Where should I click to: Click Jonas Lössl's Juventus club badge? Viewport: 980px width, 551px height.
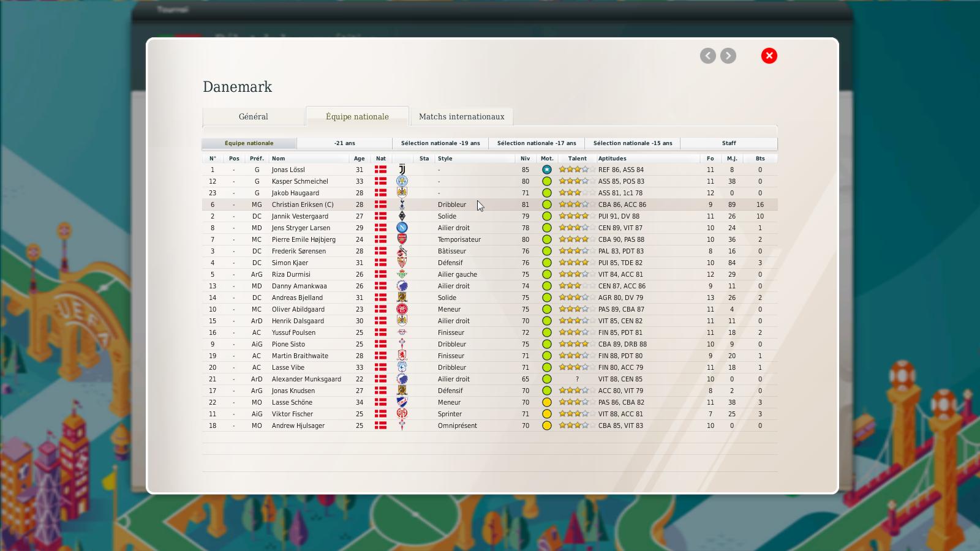[x=402, y=170]
